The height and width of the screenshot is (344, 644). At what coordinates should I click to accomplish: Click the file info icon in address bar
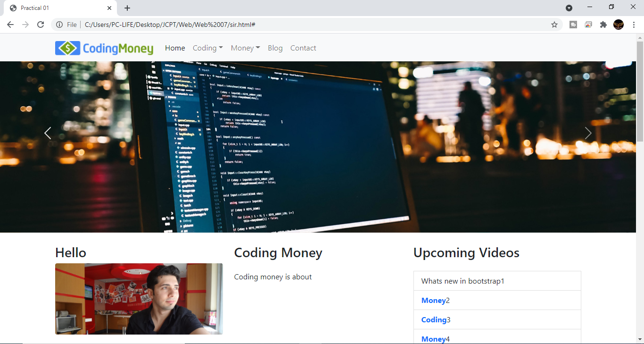(x=59, y=24)
